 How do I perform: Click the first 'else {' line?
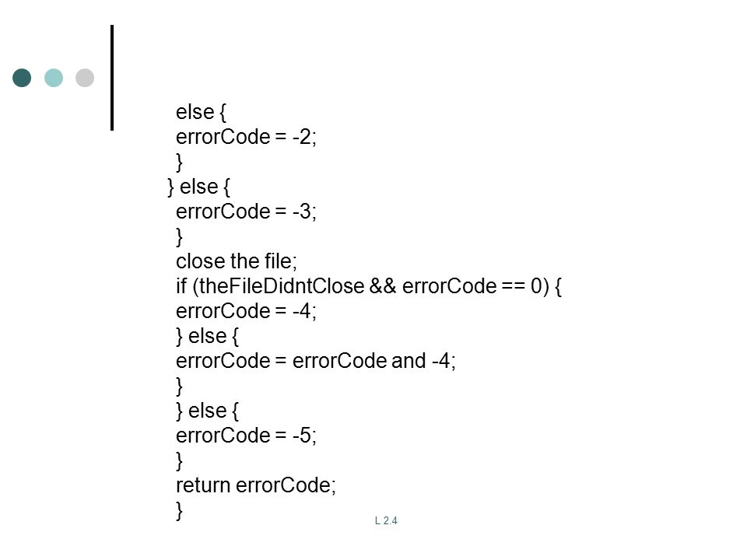point(201,112)
